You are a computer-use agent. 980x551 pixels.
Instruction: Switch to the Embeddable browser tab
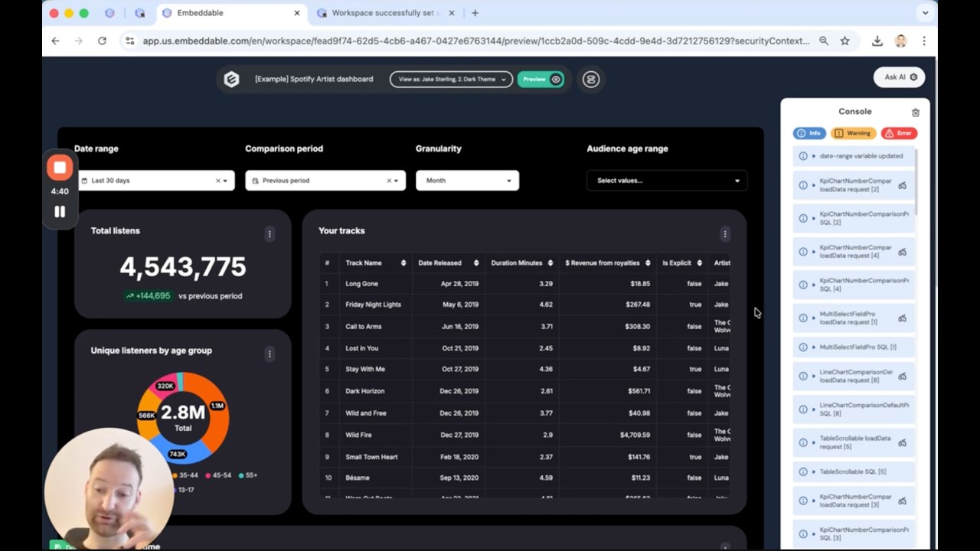(x=230, y=13)
